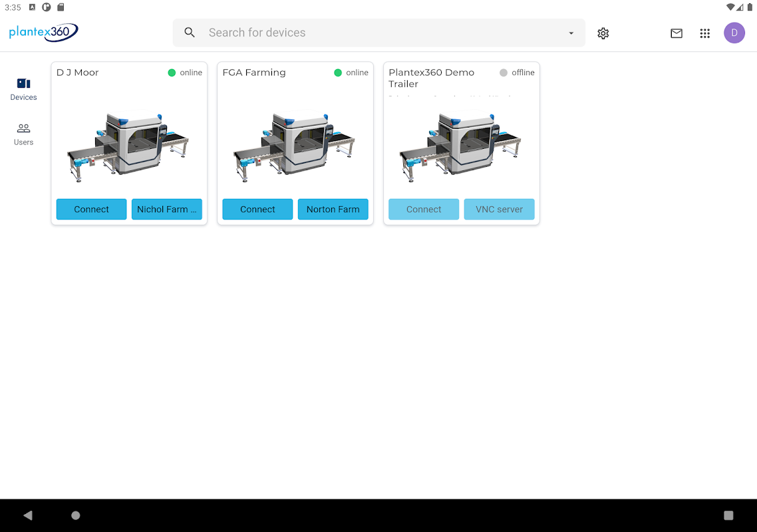Connect to FGA Farming device

[x=257, y=209]
